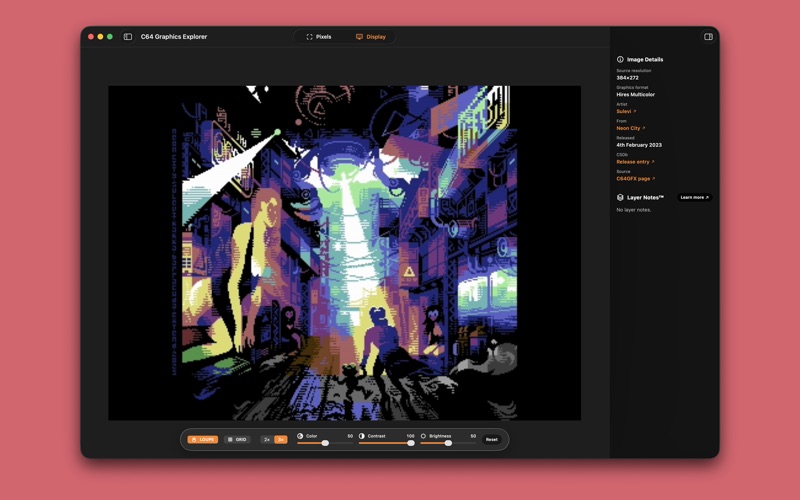Viewport: 800px width, 500px height.
Task: Select 3x loupe magnification
Action: (281, 440)
